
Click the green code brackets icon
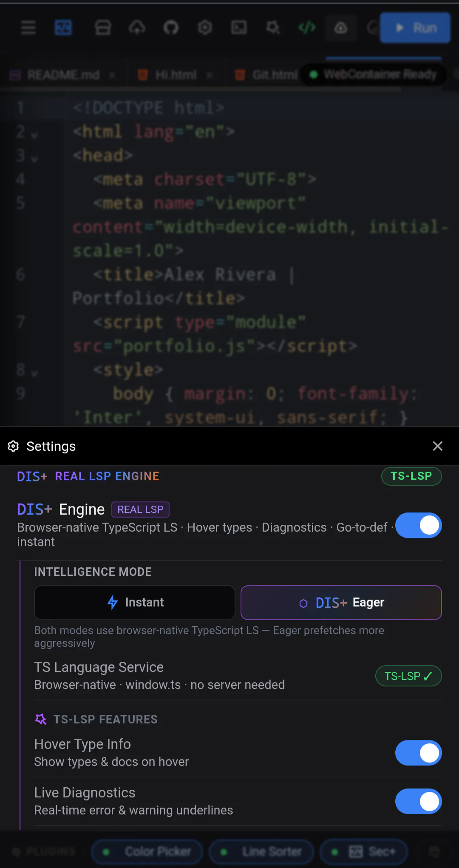pyautogui.click(x=307, y=28)
